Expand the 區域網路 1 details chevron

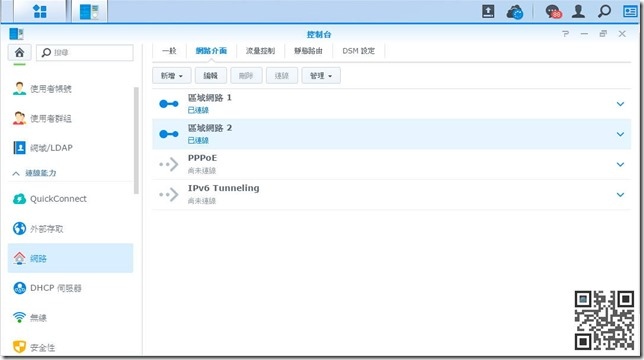[x=620, y=104]
